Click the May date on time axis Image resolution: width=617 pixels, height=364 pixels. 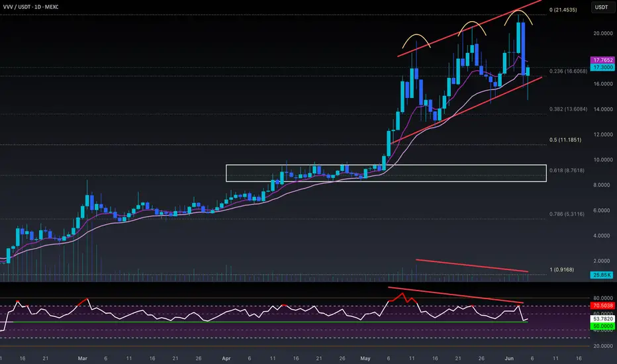pos(365,359)
